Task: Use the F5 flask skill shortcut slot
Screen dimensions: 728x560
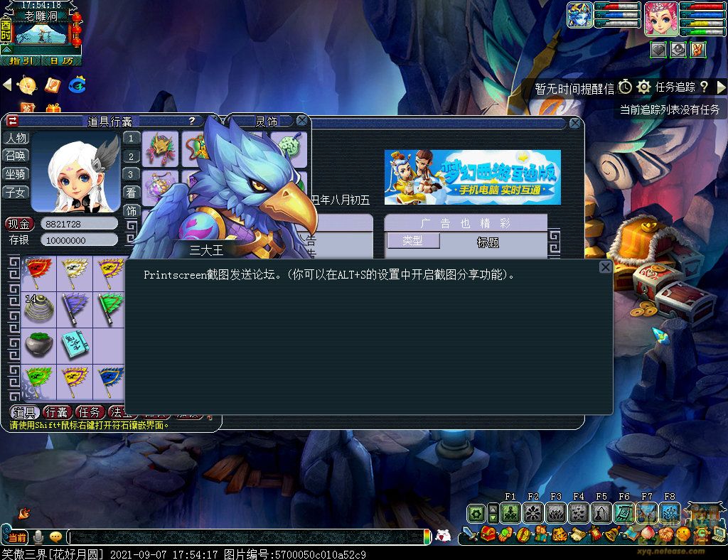Action: pyautogui.click(x=601, y=513)
